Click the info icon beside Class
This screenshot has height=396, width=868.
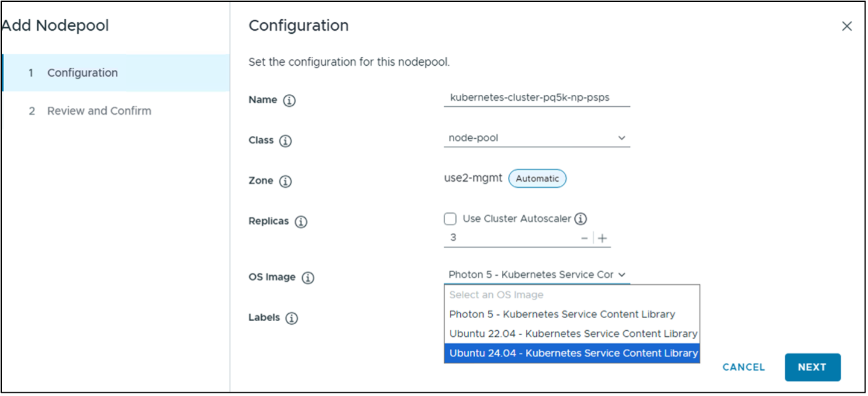[x=286, y=141]
